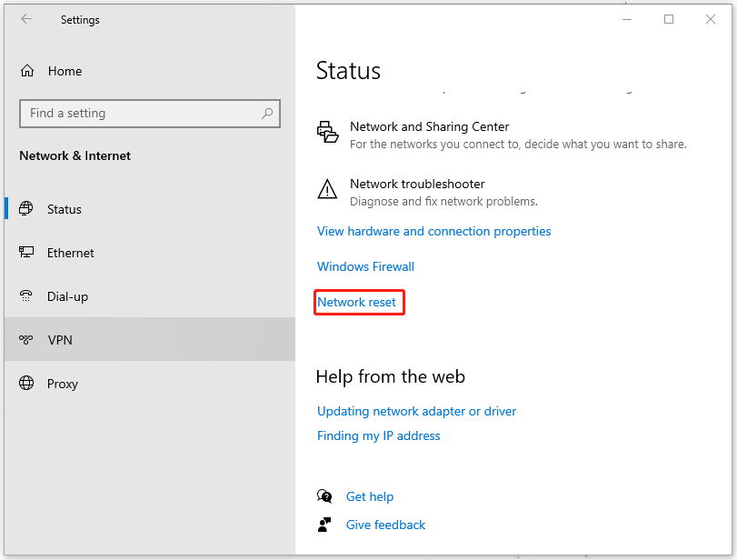This screenshot has height=560, width=737.
Task: Click the Get help speech bubble icon
Action: 324,496
